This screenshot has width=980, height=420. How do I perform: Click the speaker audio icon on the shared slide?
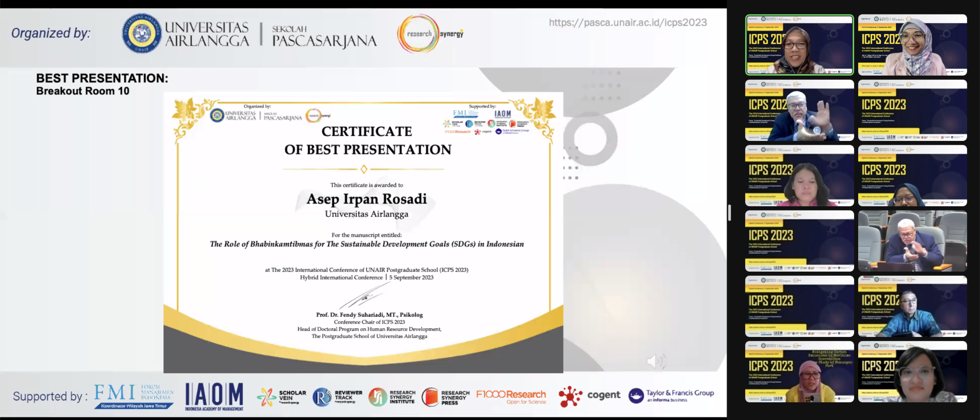coord(657,361)
